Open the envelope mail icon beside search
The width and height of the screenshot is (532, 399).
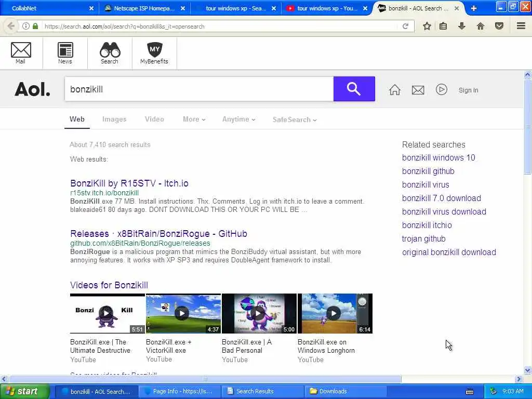(418, 90)
